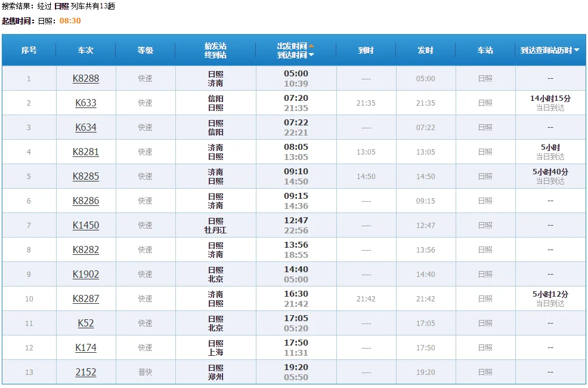Open details for train K633
The width and height of the screenshot is (588, 388).
pyautogui.click(x=85, y=103)
